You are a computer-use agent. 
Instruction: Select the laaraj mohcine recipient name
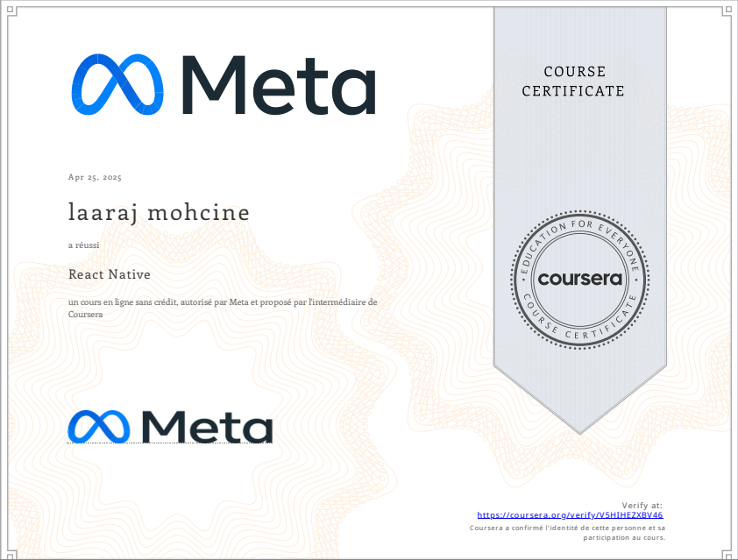(159, 212)
